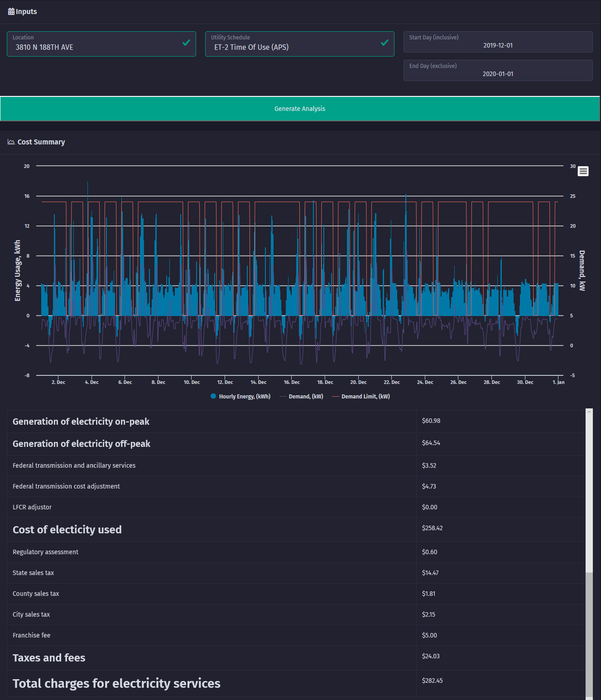Click the 2. Dec x-axis label
Screen dimensions: 601x700
58,382
